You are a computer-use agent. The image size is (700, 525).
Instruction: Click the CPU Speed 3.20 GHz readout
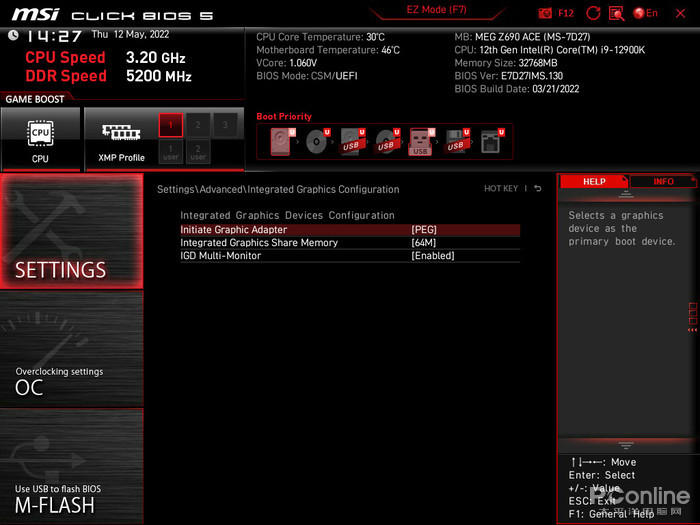(105, 58)
